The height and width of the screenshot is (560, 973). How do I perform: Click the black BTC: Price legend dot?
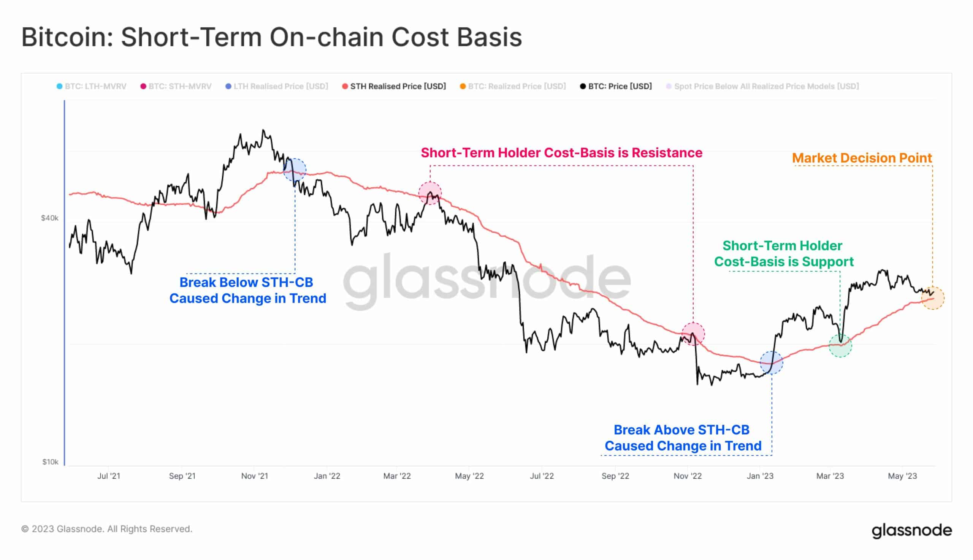pos(583,87)
